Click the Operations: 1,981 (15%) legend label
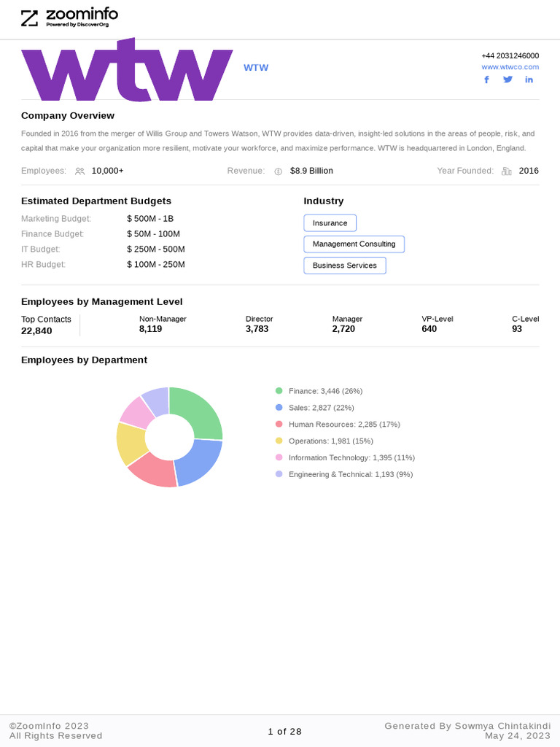 point(331,441)
